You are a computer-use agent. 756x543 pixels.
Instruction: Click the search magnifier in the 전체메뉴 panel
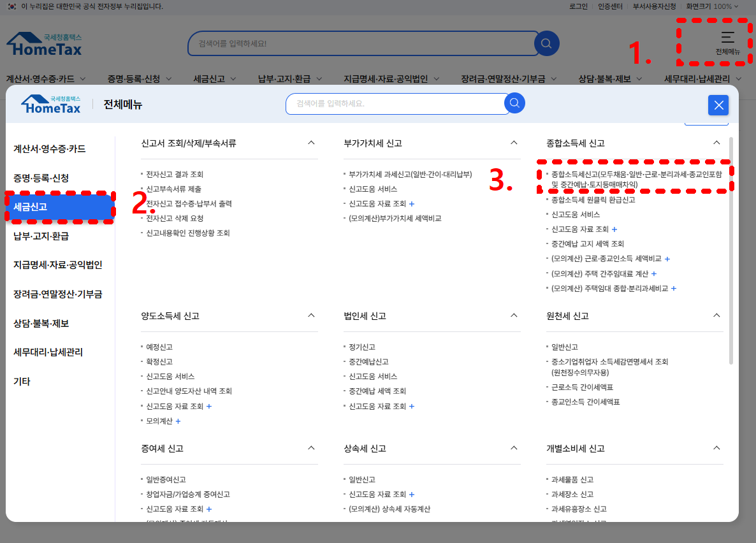coord(514,103)
